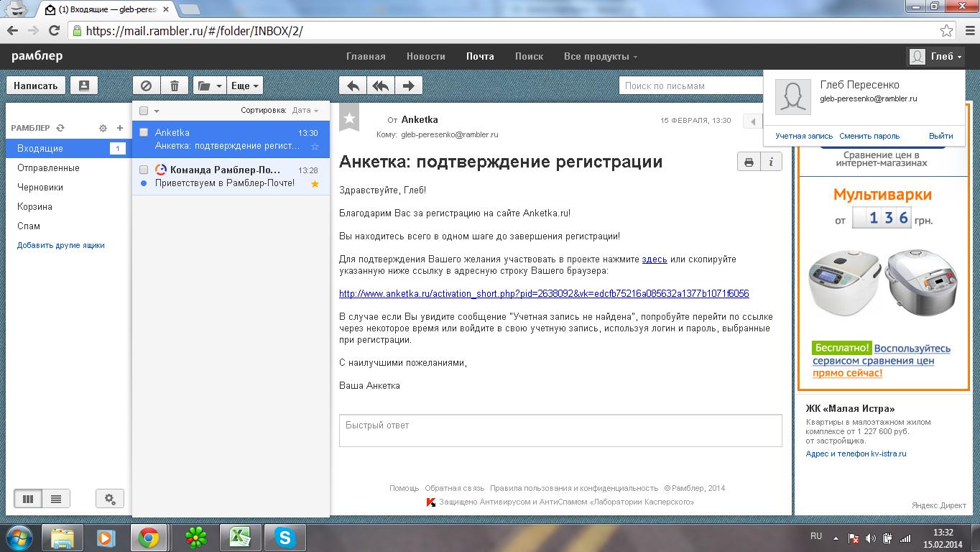The image size is (980, 552).
Task: Open Chrome's new tab button
Action: (x=189, y=9)
